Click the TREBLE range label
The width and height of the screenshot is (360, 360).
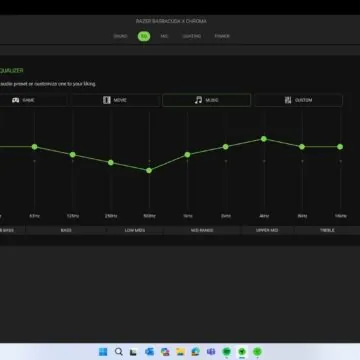coord(327,230)
